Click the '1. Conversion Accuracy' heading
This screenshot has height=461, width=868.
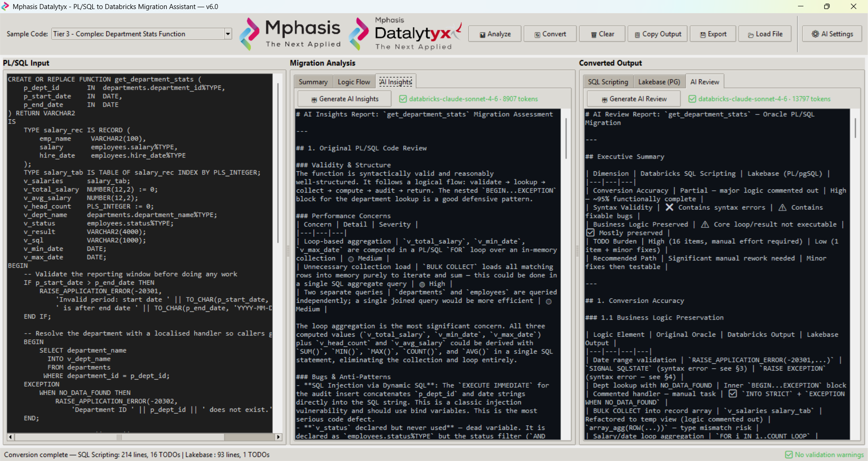[635, 301]
